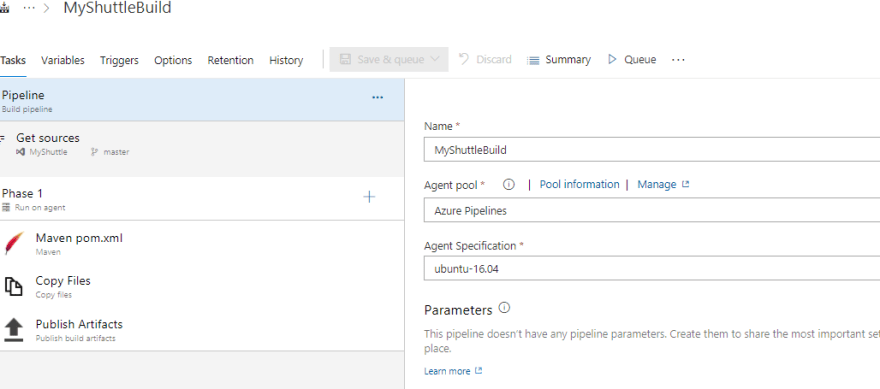Open Agent Specification ubuntu-16.04 dropdown

[652, 268]
